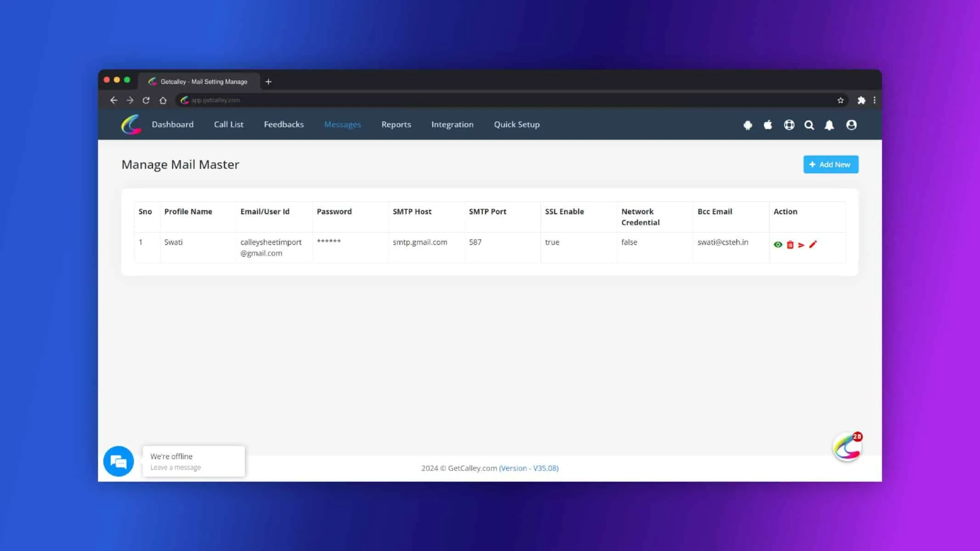
Task: Open the Reports menu
Action: click(396, 124)
